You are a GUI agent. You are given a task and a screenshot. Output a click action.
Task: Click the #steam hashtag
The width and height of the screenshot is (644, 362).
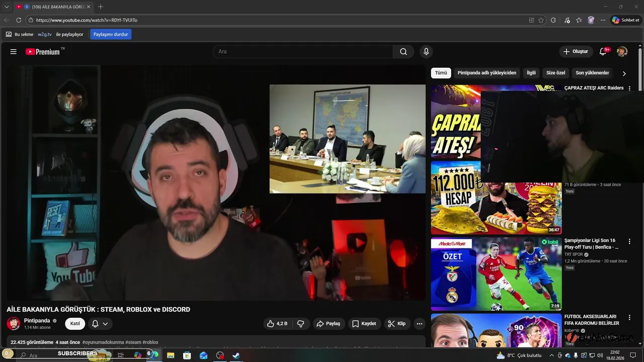tap(133, 342)
